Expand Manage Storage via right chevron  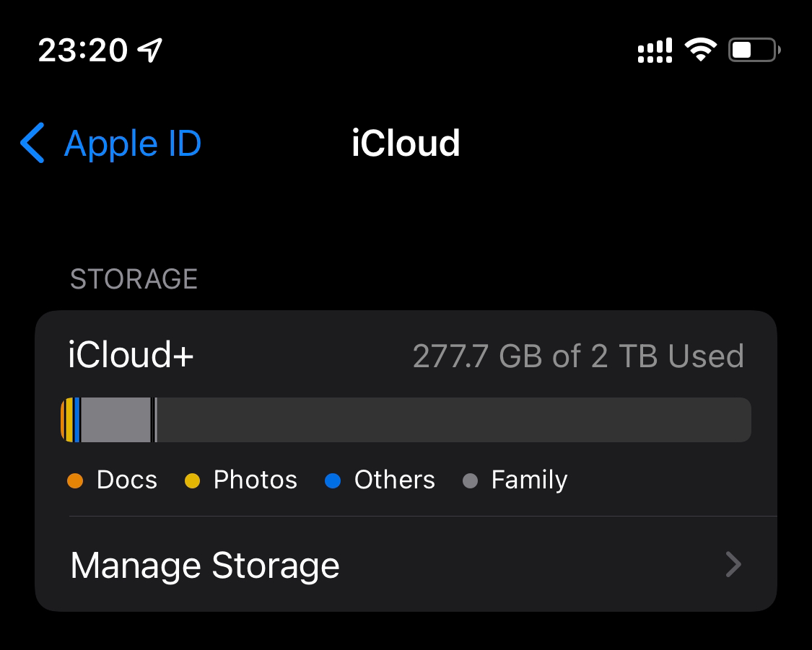(x=733, y=565)
